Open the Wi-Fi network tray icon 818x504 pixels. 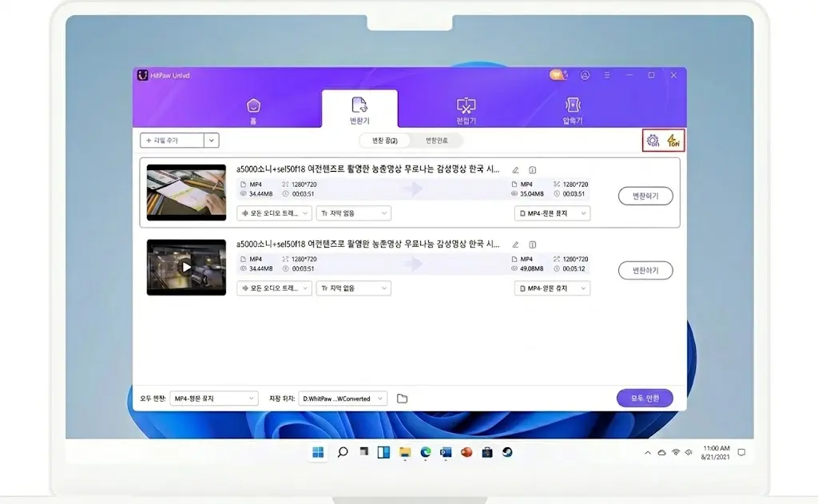pyautogui.click(x=676, y=452)
